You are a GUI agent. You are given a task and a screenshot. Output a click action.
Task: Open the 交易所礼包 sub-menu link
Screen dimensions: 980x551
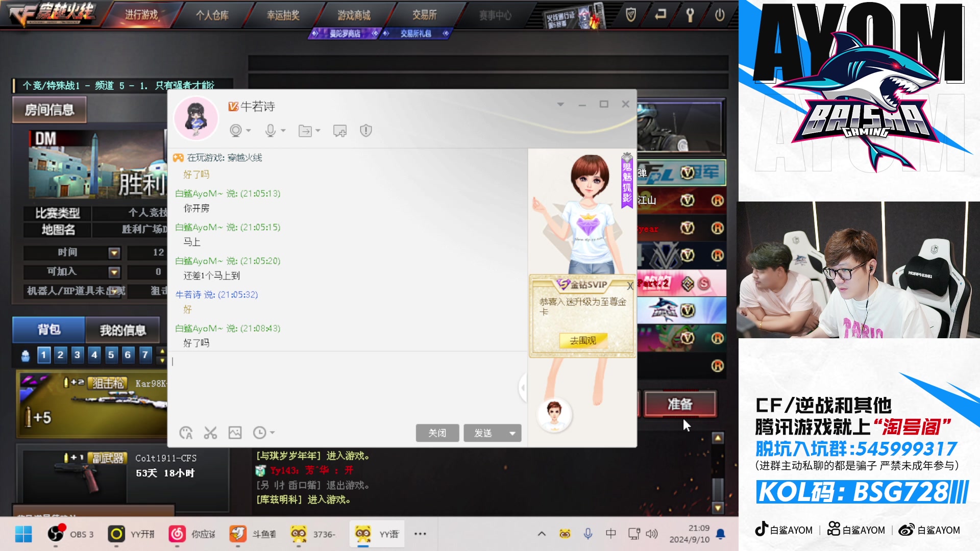[416, 34]
